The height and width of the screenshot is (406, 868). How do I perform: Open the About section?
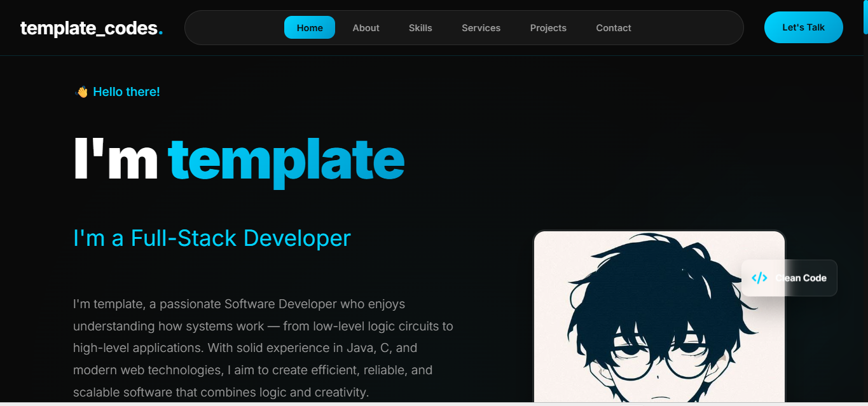pyautogui.click(x=366, y=28)
